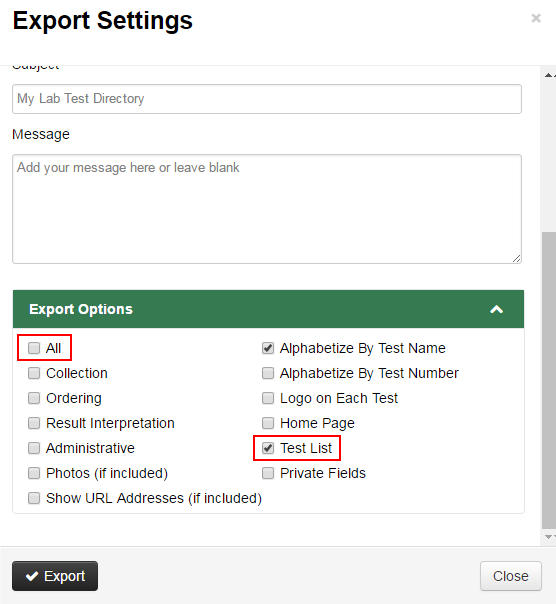Collapse the Export Options chevron icon
This screenshot has height=604, width=556.
[496, 309]
